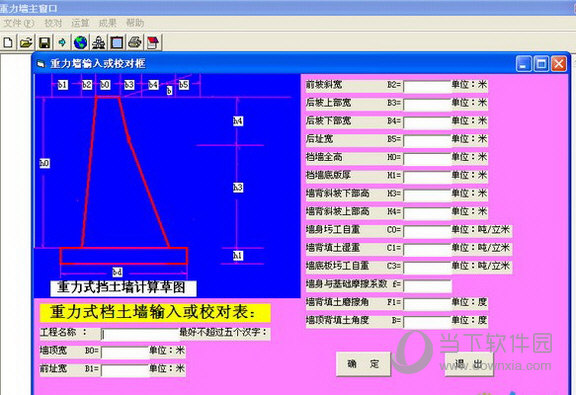Click the 退出 button
Image resolution: width=576 pixels, height=395 pixels.
click(468, 364)
